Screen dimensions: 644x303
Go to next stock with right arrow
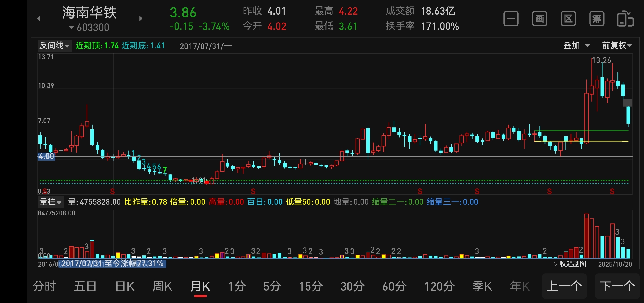141,19
